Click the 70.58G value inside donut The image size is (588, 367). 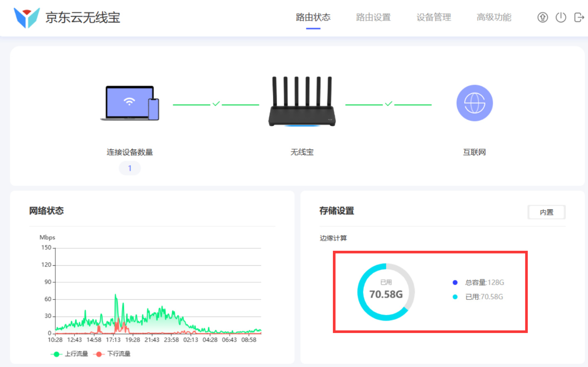[x=386, y=294]
